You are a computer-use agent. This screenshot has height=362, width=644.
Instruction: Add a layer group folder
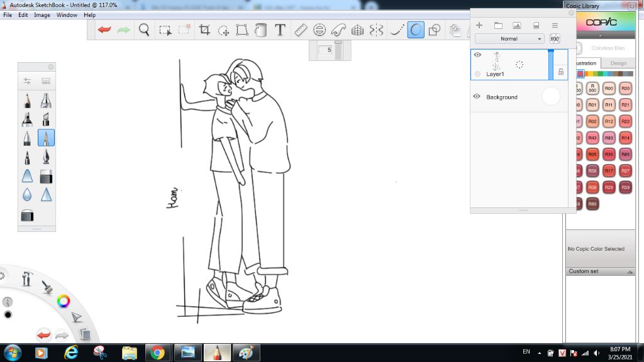[x=498, y=25]
